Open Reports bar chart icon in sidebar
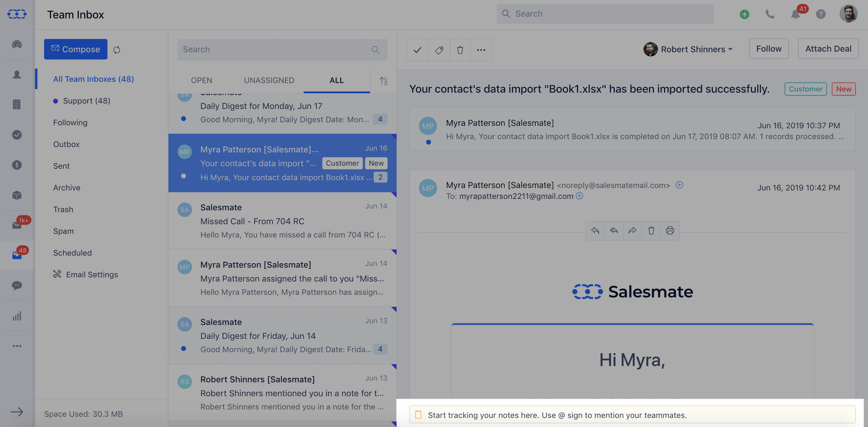Screen dimensions: 868x427 17,316
